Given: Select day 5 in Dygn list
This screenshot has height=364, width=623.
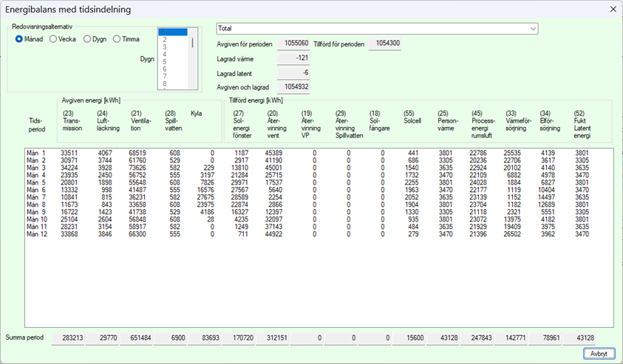Looking at the screenshot, I should click(x=164, y=61).
